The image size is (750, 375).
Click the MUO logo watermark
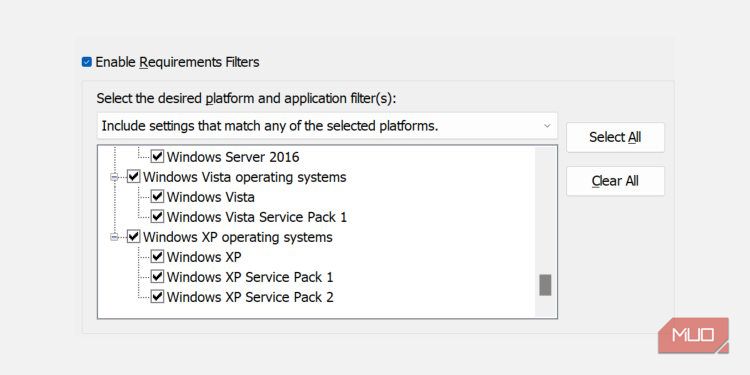click(693, 335)
